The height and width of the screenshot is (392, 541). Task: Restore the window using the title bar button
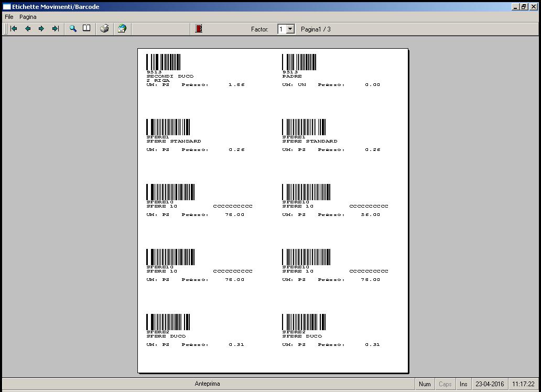pos(524,7)
